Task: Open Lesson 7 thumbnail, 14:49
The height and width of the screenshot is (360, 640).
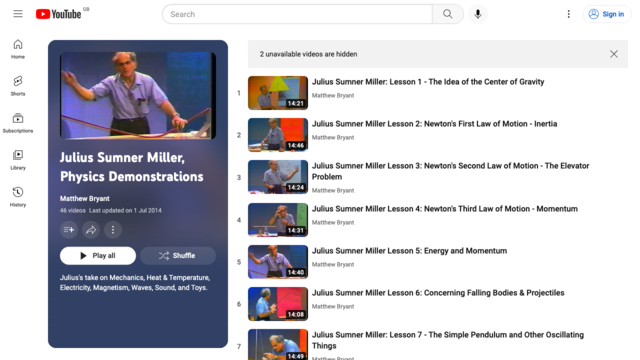Action: [278, 344]
